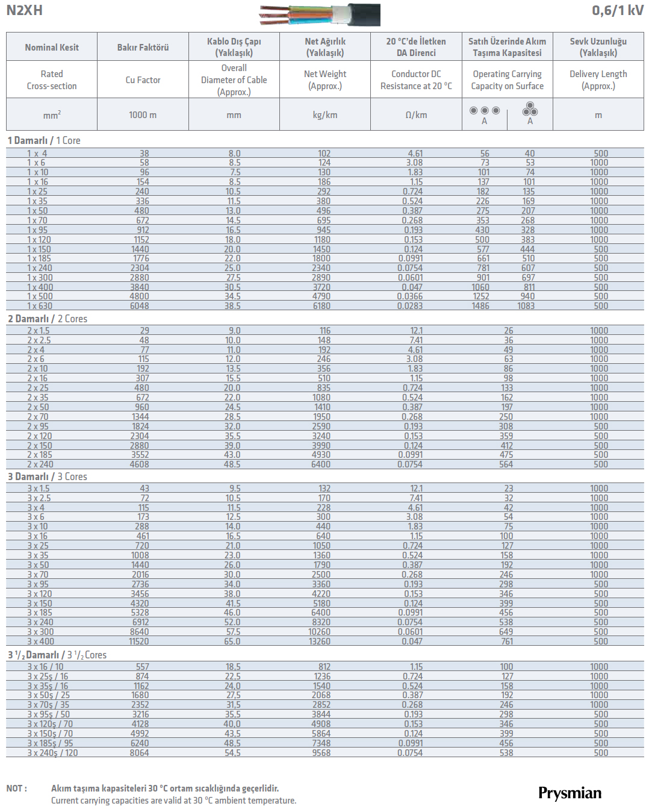The width and height of the screenshot is (652, 812).
Task: Click the N2XH title text
Action: 25,10
